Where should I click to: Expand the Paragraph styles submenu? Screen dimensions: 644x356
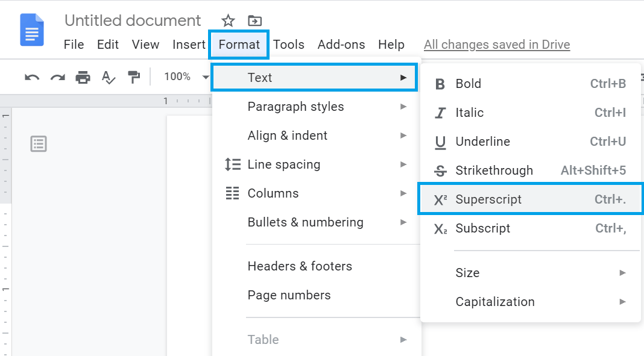pos(296,106)
